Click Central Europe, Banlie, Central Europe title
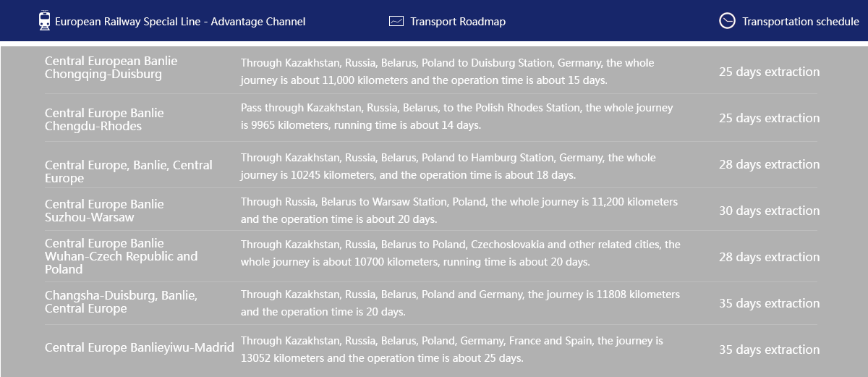 tap(129, 171)
